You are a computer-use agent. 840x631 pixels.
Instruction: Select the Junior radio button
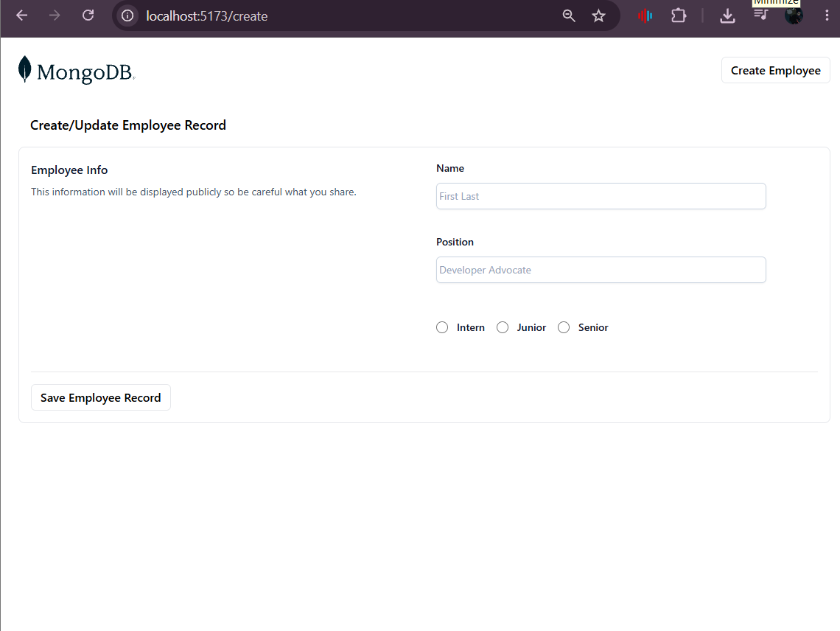[503, 327]
